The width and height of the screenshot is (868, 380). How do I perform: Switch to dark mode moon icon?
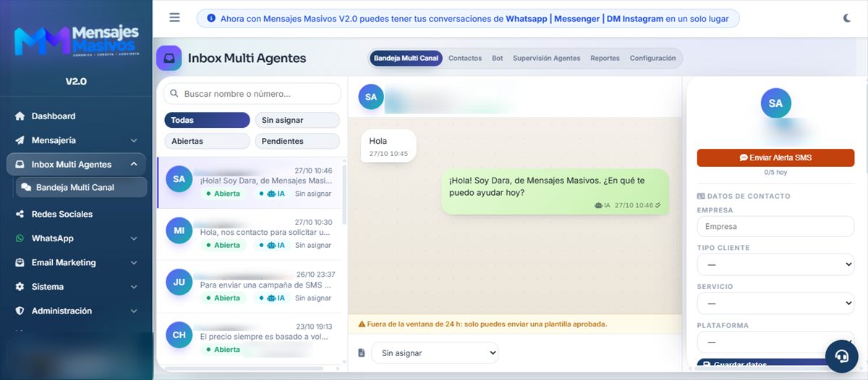coord(847,18)
